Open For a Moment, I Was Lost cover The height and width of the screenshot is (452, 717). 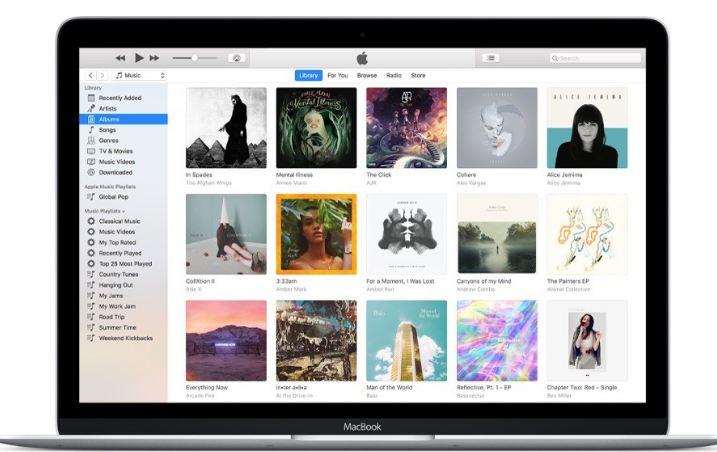point(407,234)
